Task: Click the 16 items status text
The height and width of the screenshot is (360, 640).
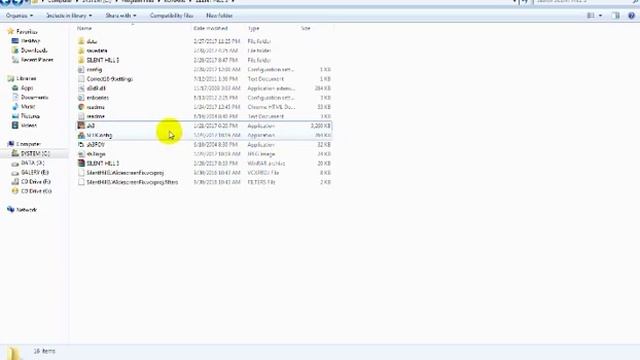Action: tap(44, 351)
